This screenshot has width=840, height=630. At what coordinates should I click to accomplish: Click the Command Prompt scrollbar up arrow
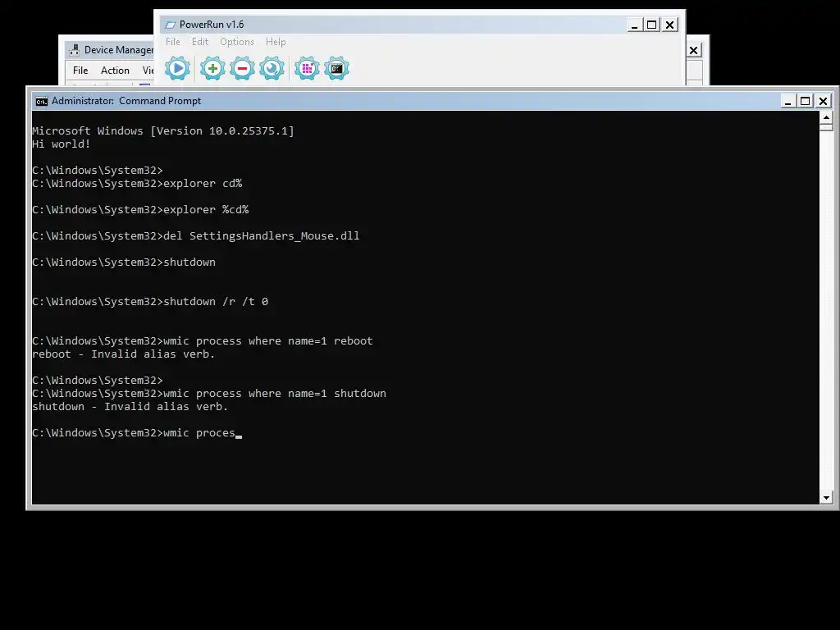click(x=826, y=116)
